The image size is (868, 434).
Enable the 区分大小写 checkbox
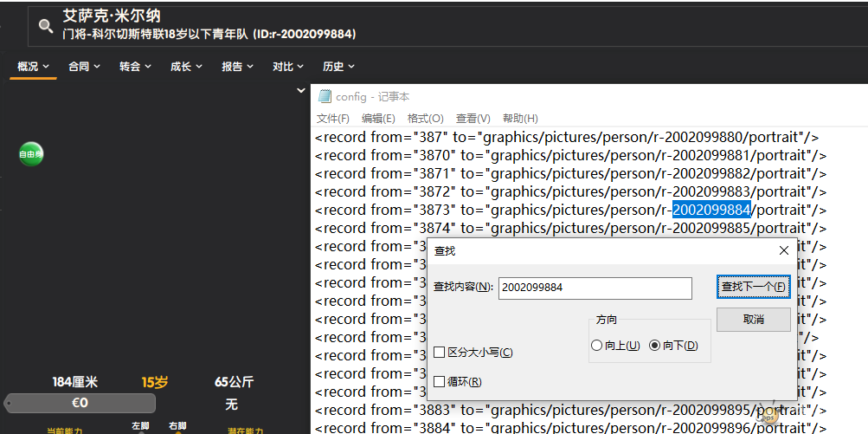click(440, 353)
